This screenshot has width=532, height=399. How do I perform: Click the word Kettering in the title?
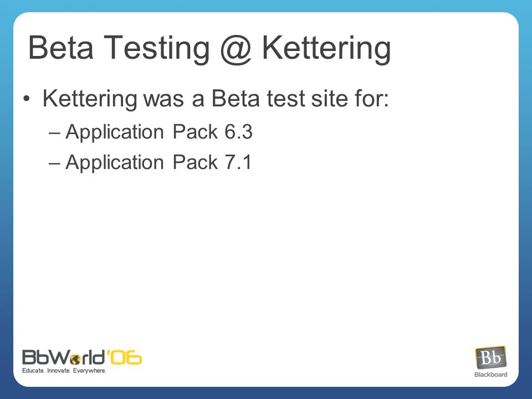coord(327,49)
